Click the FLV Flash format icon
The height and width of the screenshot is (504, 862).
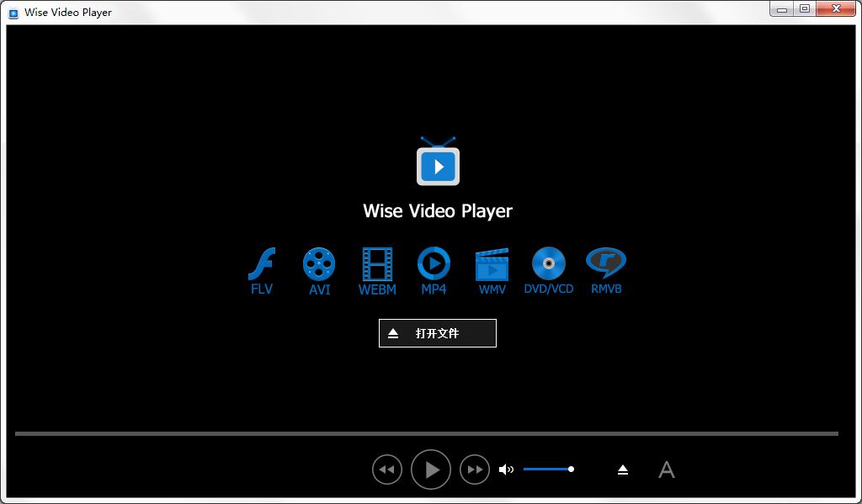click(x=262, y=264)
